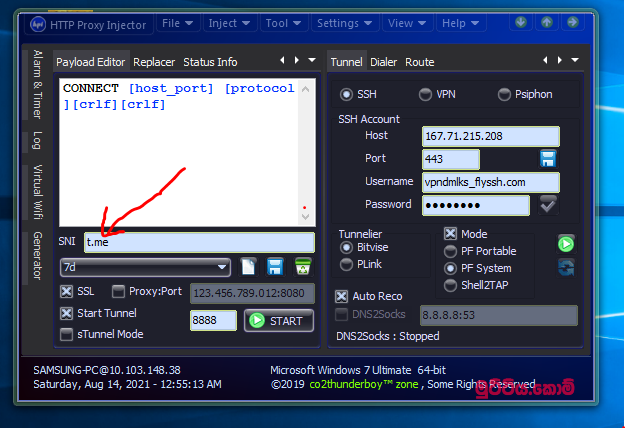
Task: Switch to the Route tab
Action: pyautogui.click(x=420, y=62)
